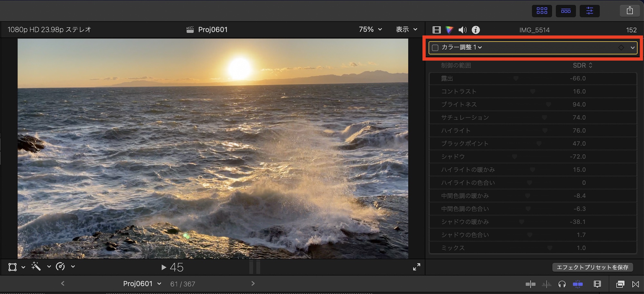Open the Video inspector film strip tab

(x=436, y=30)
